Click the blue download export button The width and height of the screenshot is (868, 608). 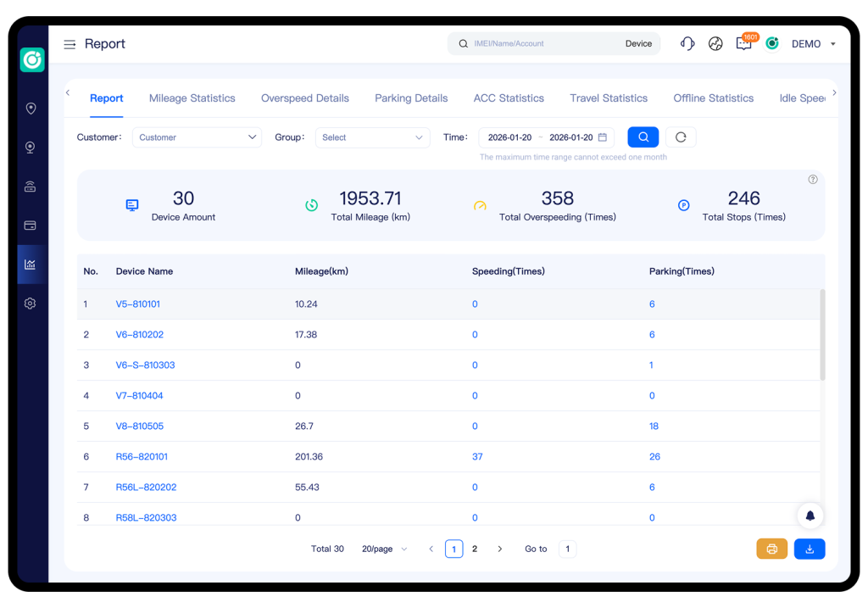coord(810,549)
